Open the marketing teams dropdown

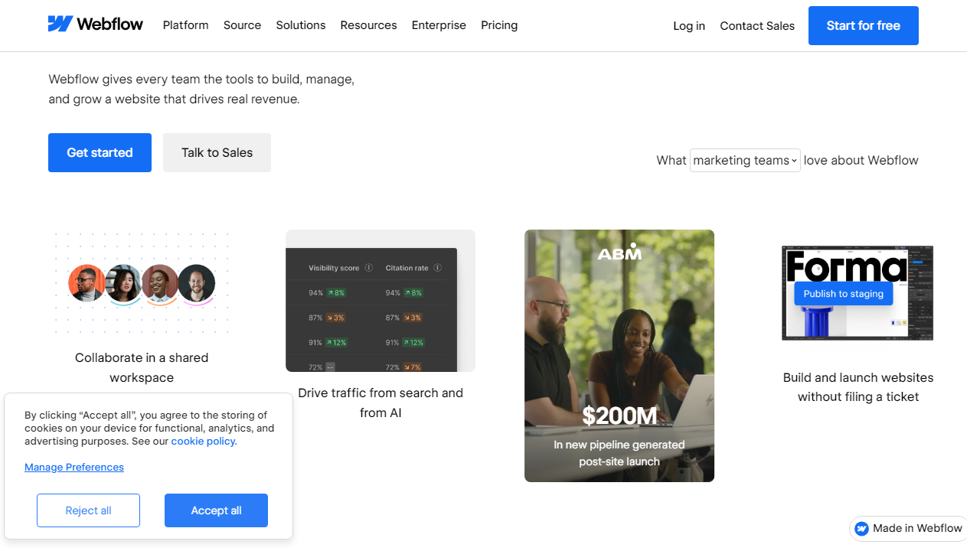[745, 160]
